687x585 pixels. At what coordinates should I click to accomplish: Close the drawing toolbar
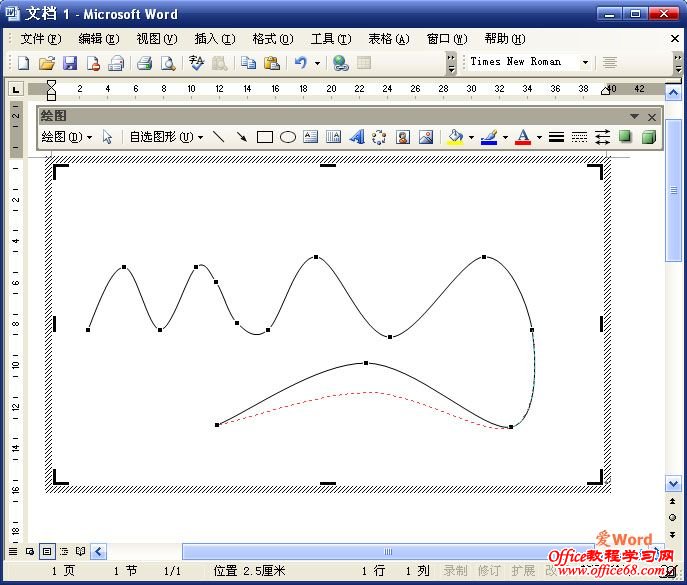tap(652, 117)
